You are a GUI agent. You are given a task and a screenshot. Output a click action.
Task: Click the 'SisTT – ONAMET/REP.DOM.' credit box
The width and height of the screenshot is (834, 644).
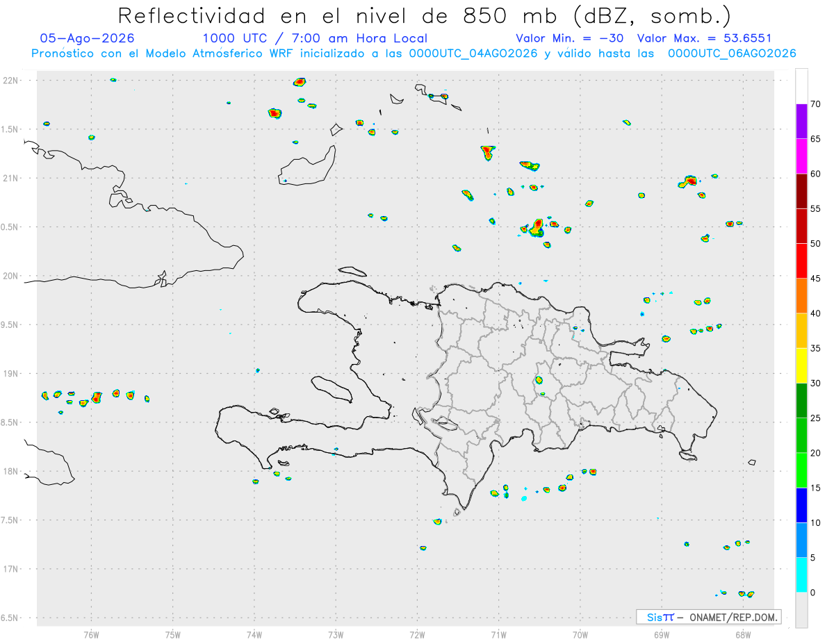(x=708, y=617)
